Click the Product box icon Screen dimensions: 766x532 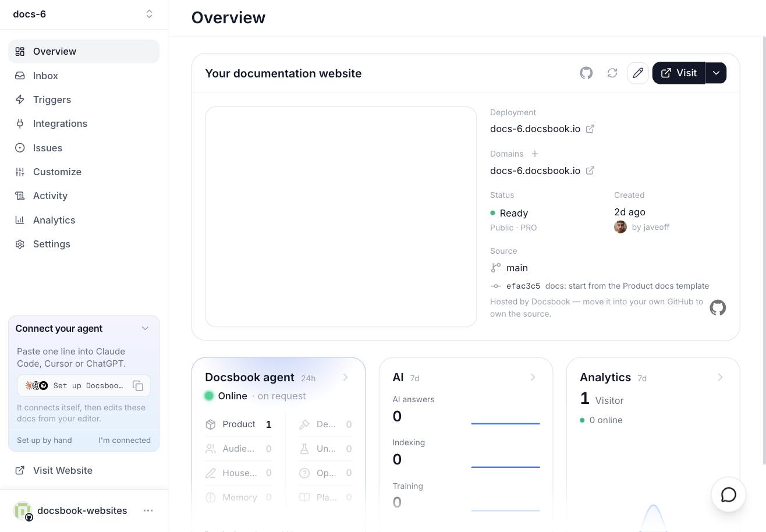click(x=211, y=424)
